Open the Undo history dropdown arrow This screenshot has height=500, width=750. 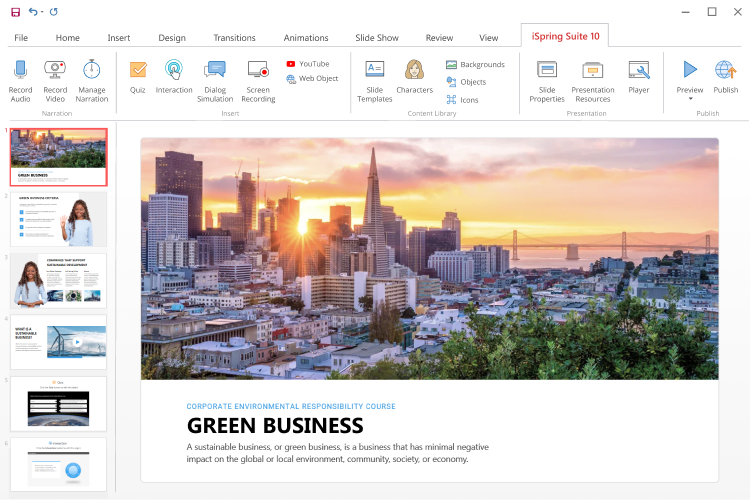(x=42, y=12)
